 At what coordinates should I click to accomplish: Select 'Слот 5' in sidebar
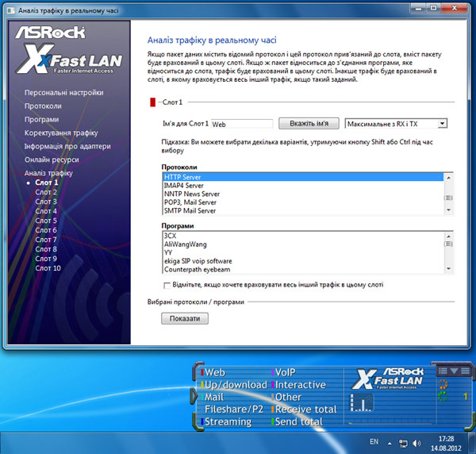tap(46, 221)
